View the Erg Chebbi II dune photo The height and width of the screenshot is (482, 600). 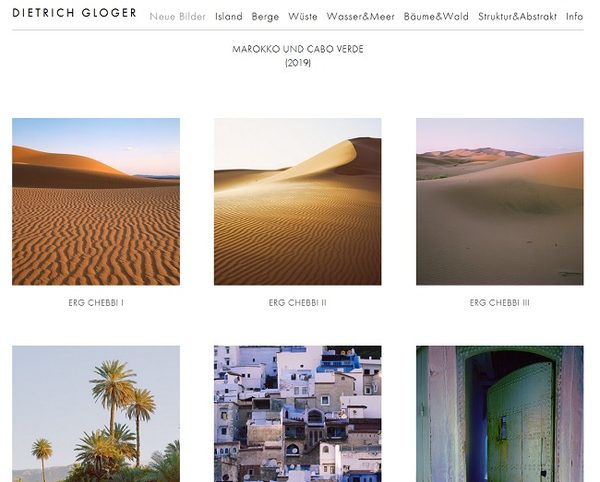tap(298, 202)
